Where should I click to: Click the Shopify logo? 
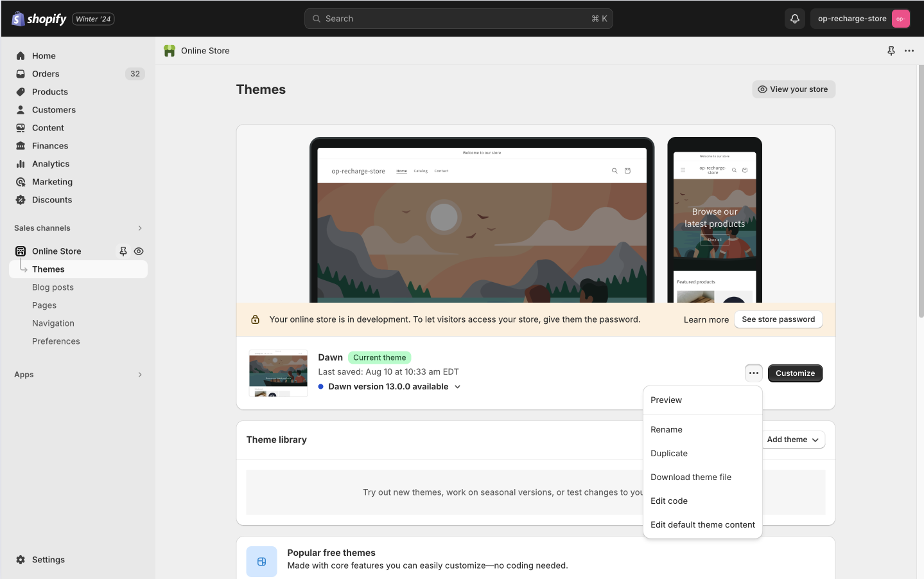(39, 19)
